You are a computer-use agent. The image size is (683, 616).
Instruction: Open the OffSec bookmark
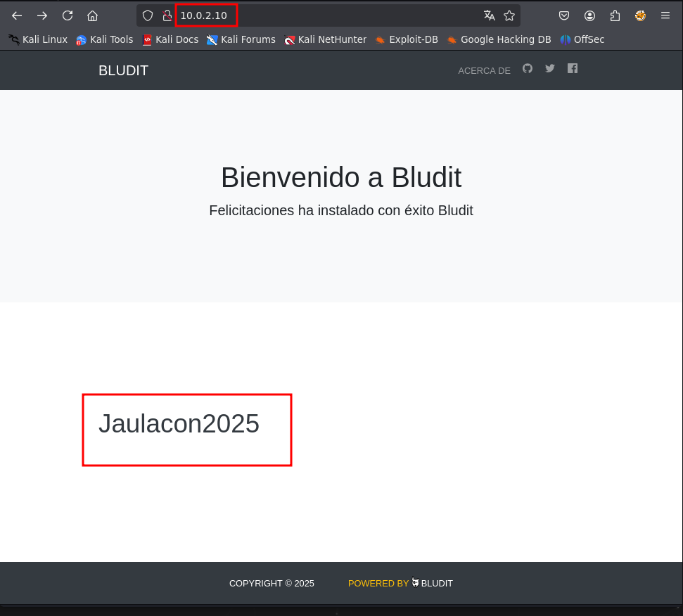tap(582, 39)
